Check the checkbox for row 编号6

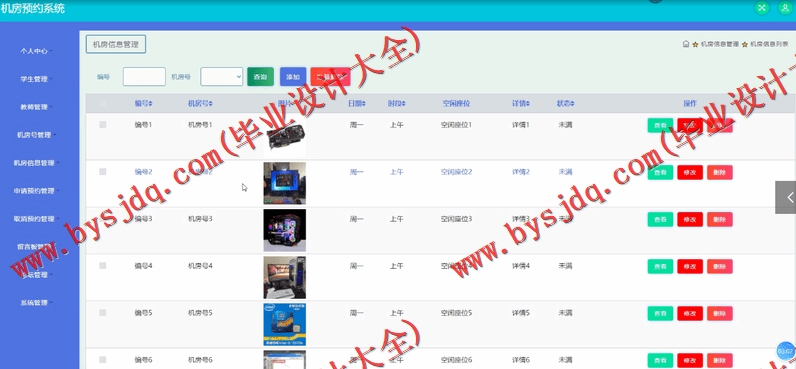pos(103,359)
